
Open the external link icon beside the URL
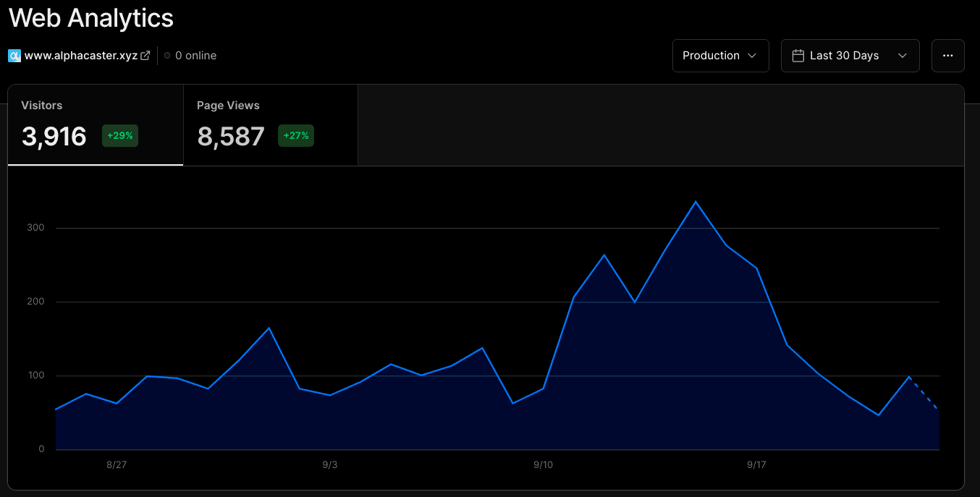click(145, 56)
